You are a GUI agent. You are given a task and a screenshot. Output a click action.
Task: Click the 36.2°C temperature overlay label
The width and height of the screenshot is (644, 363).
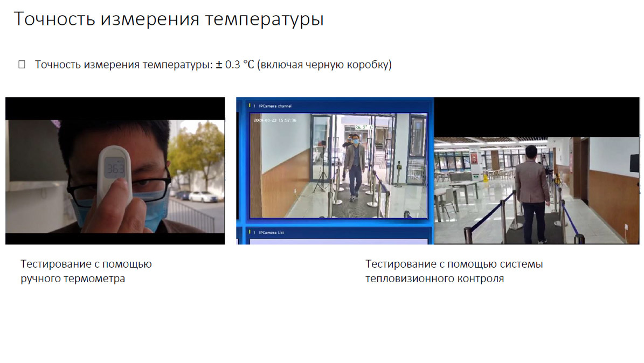coord(364,128)
